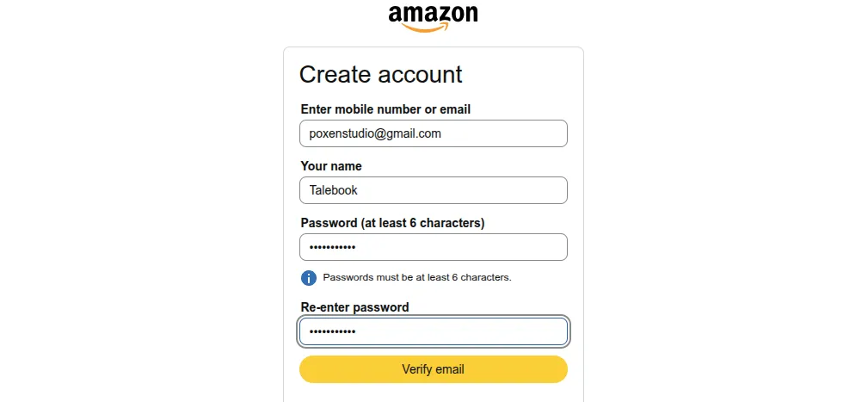Viewport: 868px width, 402px height.
Task: Click the masked dots in Password field
Action: (332, 248)
